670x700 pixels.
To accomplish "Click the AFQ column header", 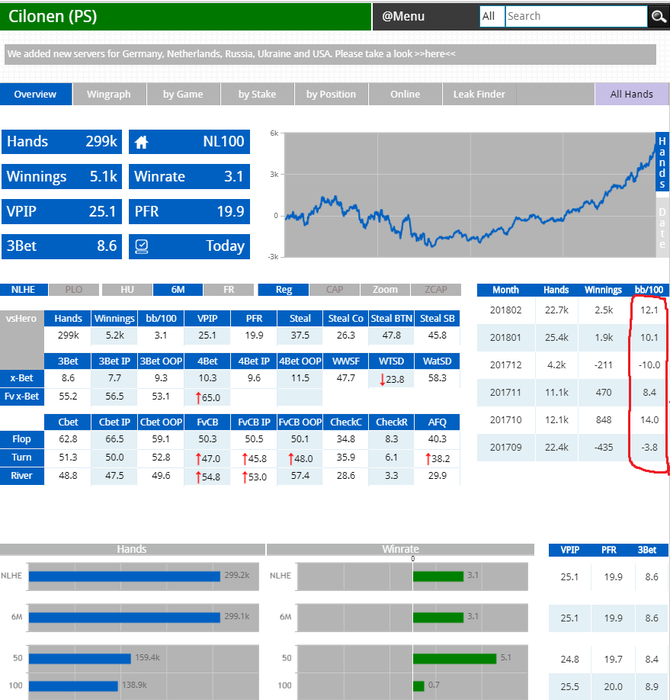I will click(437, 422).
